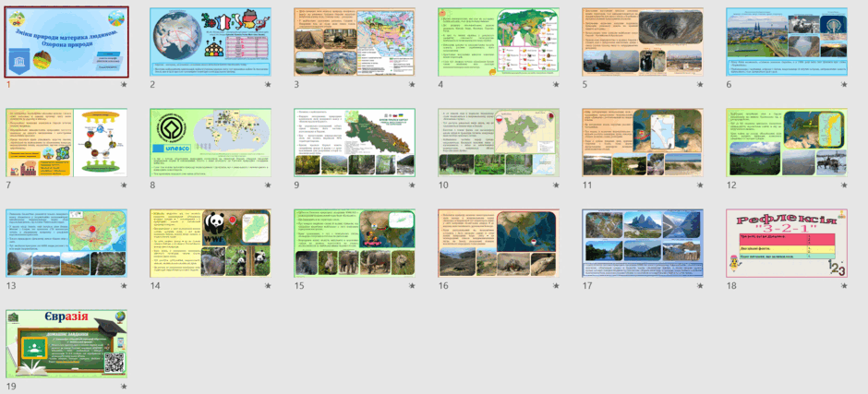The width and height of the screenshot is (868, 394).
Task: Select slide 1 title thumbnail
Action: point(66,42)
